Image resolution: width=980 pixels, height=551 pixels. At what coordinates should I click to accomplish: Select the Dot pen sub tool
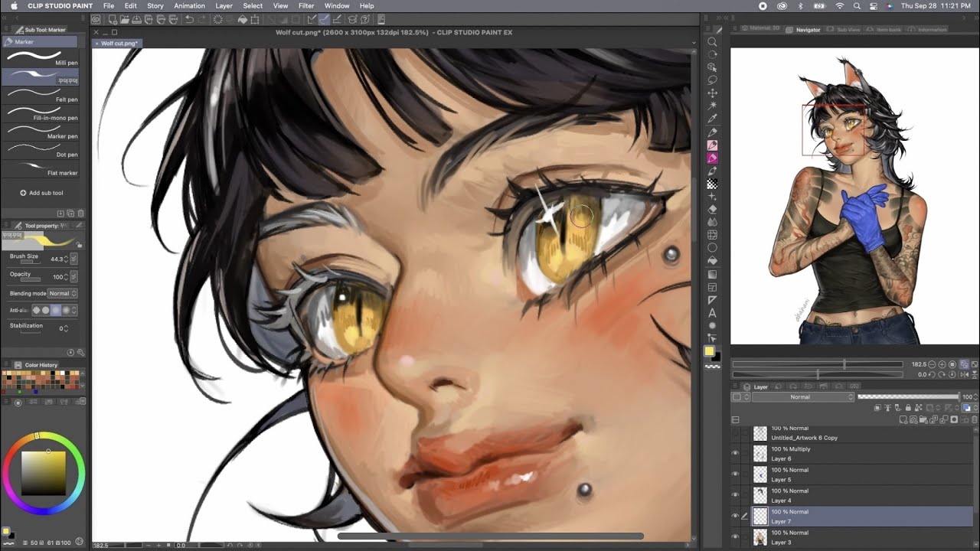coord(42,150)
